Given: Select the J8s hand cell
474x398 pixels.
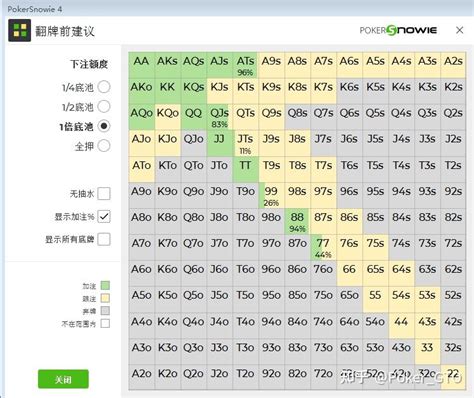Looking at the screenshot, I should tap(298, 143).
